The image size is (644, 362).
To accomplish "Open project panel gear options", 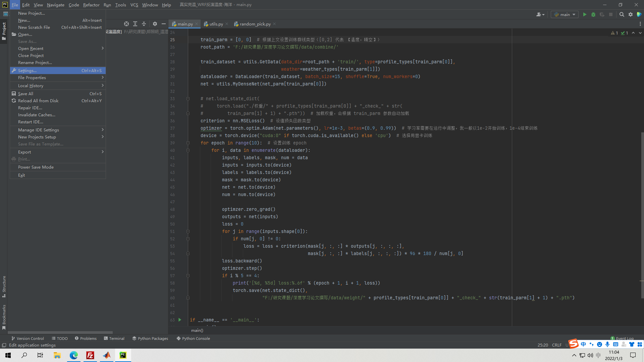I will pyautogui.click(x=155, y=24).
